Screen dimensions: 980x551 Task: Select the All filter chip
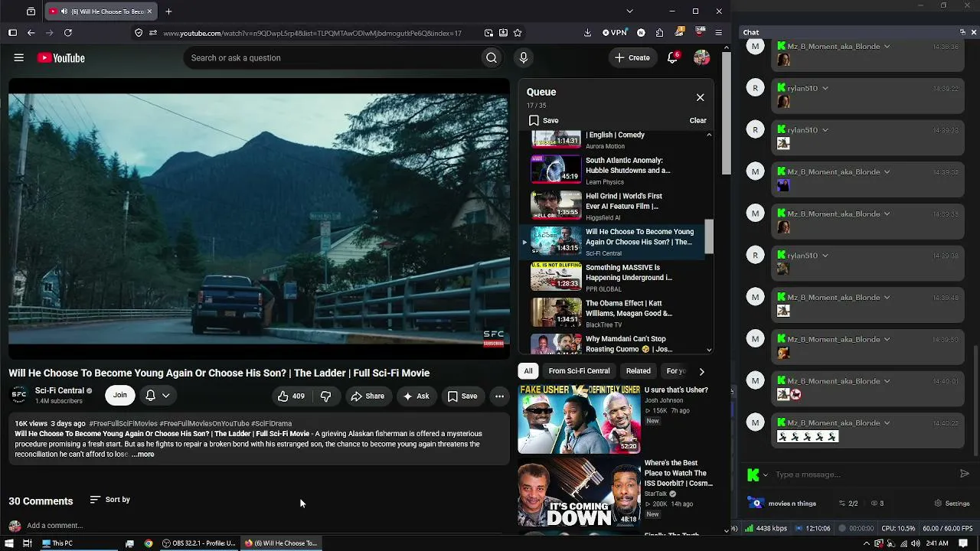coord(528,371)
